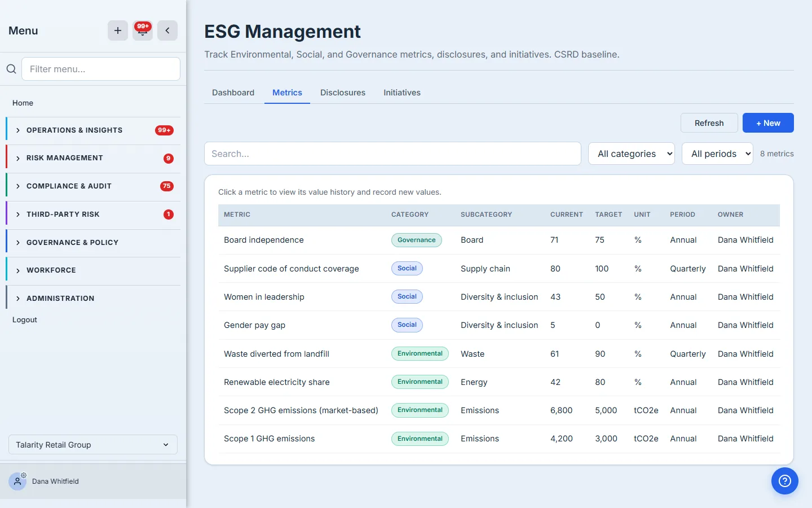Expand Workforce section
This screenshot has height=508, width=812.
pos(93,270)
